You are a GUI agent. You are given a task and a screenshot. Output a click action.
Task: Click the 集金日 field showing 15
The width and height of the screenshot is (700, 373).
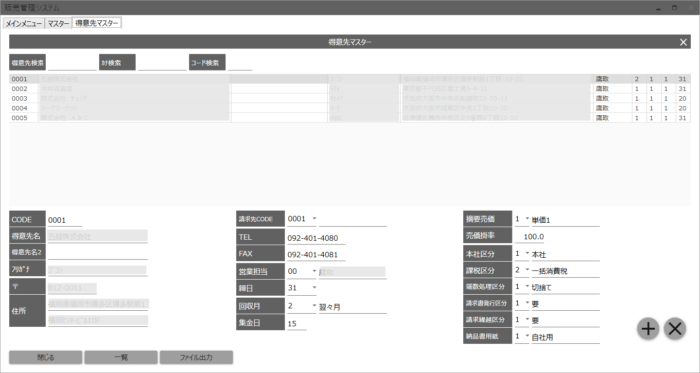pyautogui.click(x=296, y=324)
